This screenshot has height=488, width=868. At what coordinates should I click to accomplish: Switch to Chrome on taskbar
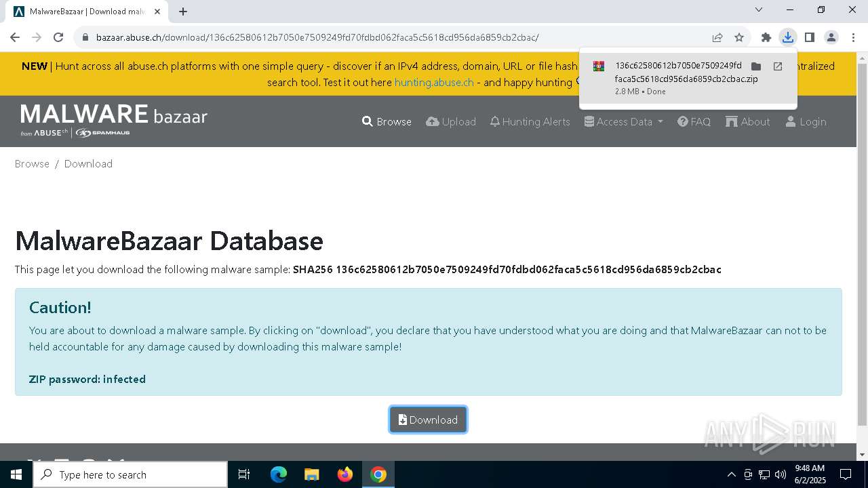[378, 474]
